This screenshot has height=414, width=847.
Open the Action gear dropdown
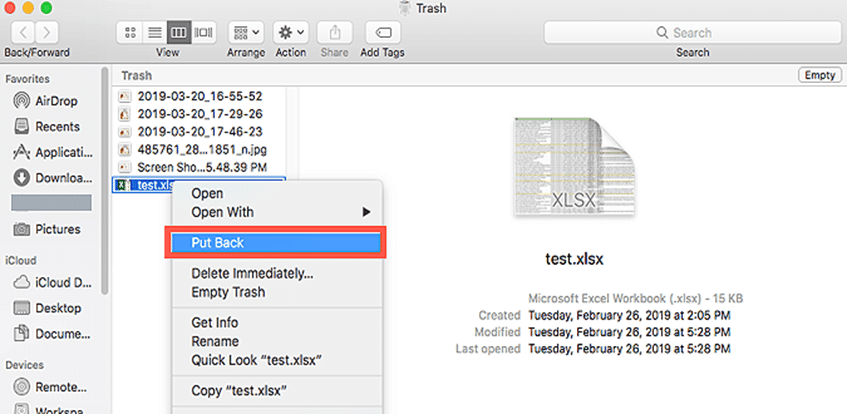click(291, 32)
